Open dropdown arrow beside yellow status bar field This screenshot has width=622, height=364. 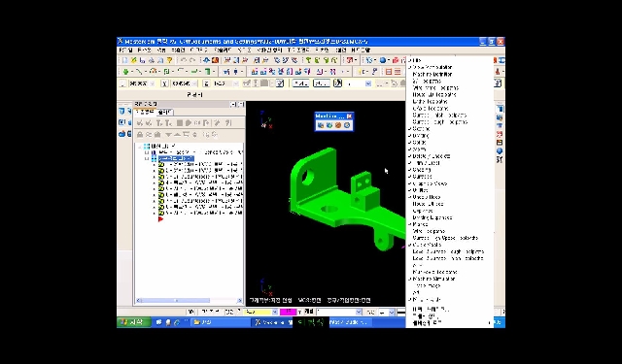click(x=274, y=313)
